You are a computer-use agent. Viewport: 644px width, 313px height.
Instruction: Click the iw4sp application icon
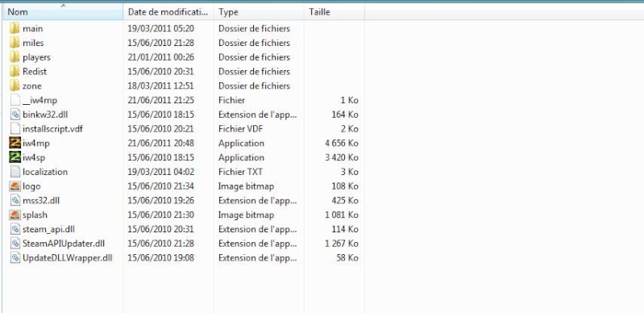pos(15,157)
